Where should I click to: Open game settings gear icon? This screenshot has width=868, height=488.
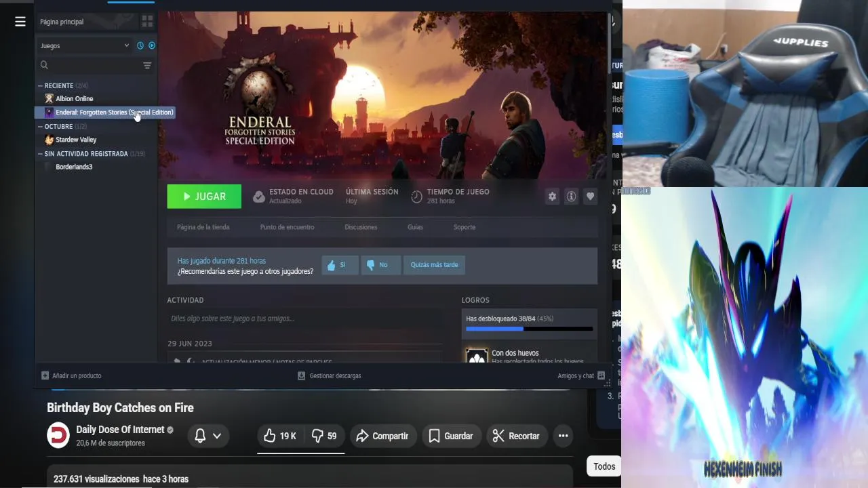tap(553, 197)
